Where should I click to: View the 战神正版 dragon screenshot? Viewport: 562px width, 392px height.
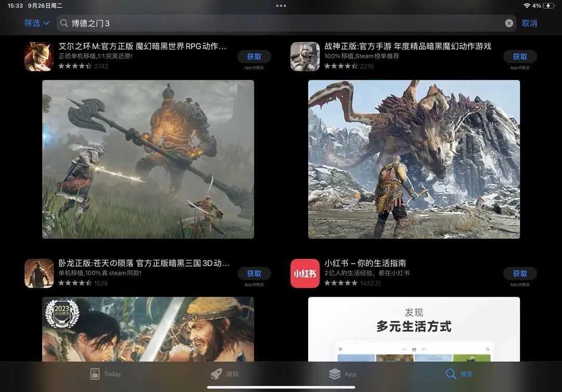pyautogui.click(x=414, y=159)
